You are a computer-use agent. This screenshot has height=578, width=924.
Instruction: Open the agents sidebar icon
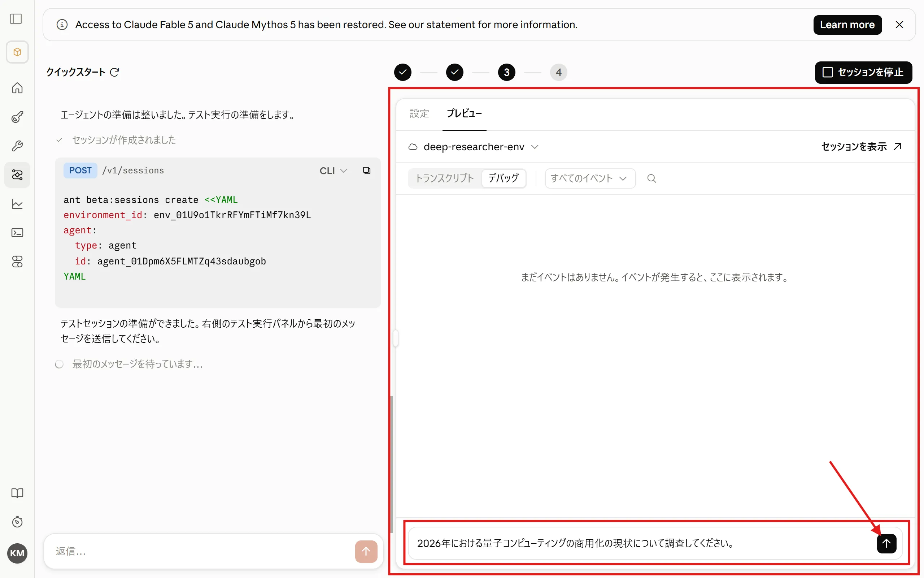pyautogui.click(x=17, y=175)
